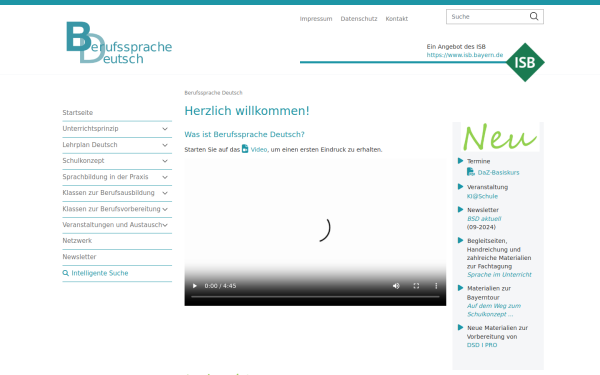Click the search magnifier icon
The width and height of the screenshot is (600, 375).
tap(534, 16)
